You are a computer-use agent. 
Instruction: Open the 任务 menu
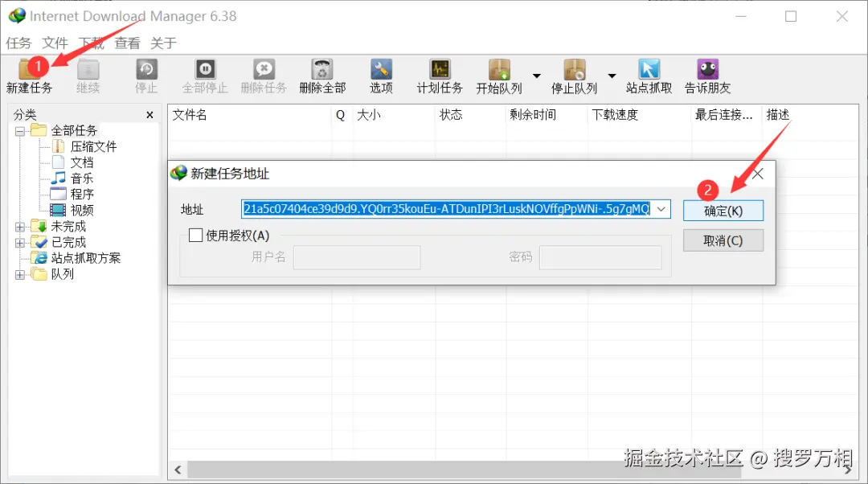click(x=18, y=43)
